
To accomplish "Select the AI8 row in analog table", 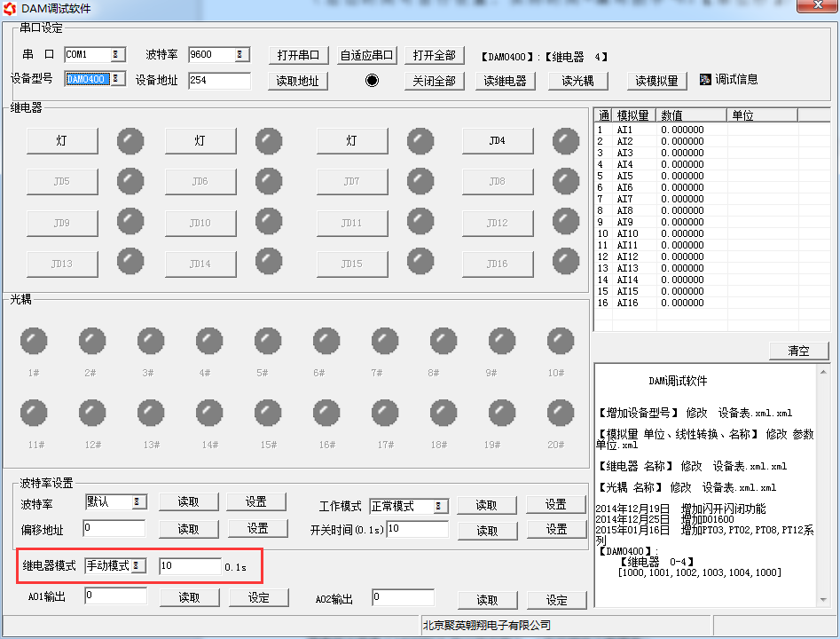I will pos(712,210).
